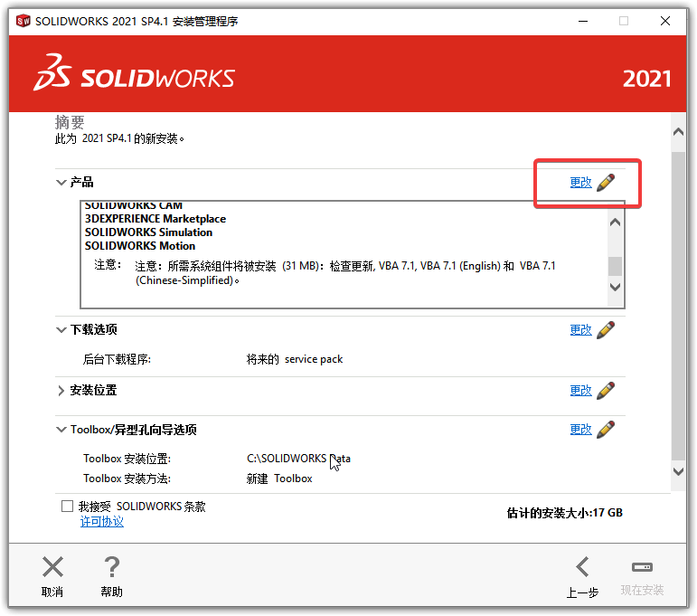Screen dimensions: 697x616
Task: Click the main page scroll-up arrow
Action: coord(678,132)
